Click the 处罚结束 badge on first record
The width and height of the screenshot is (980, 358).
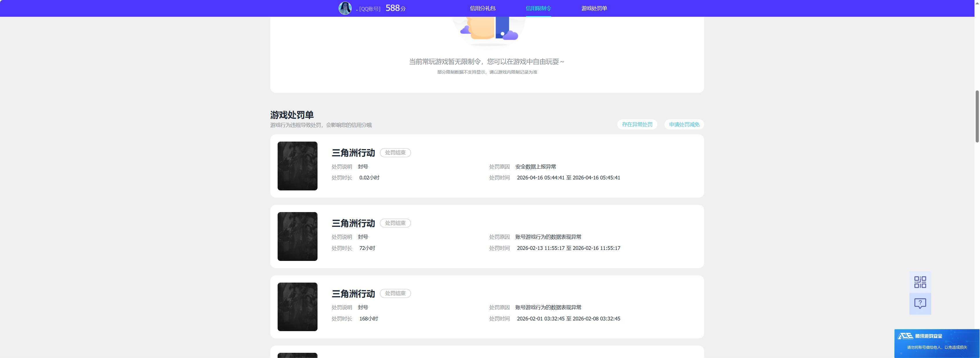click(395, 153)
